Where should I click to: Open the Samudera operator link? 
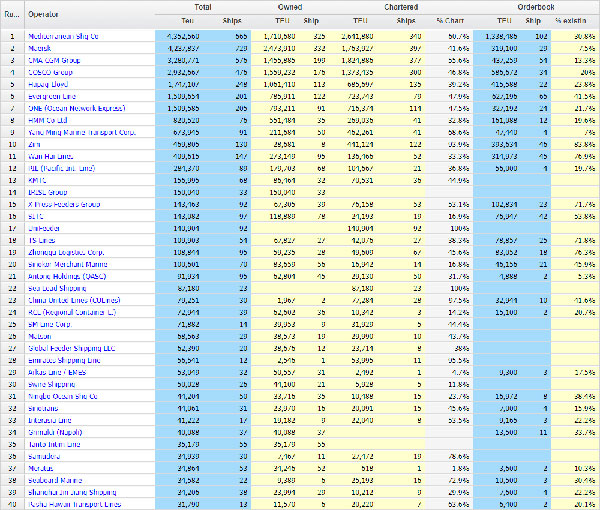pyautogui.click(x=44, y=456)
